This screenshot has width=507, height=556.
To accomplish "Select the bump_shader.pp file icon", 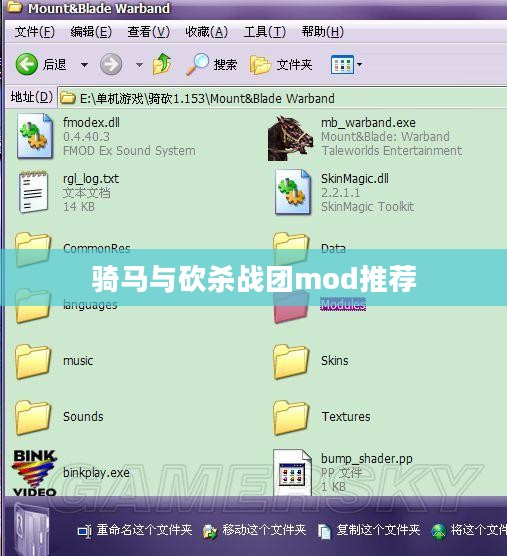I will 293,473.
